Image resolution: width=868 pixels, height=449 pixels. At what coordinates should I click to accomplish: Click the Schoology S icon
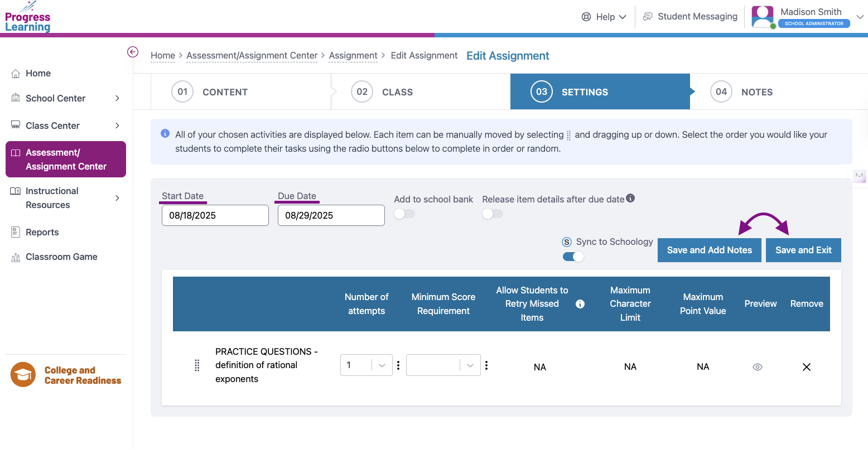click(x=567, y=242)
